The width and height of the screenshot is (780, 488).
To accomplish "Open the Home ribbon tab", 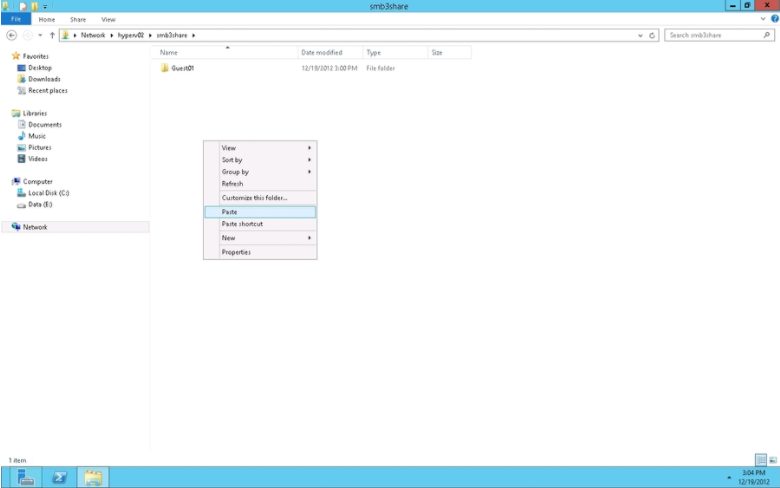I will point(47,19).
